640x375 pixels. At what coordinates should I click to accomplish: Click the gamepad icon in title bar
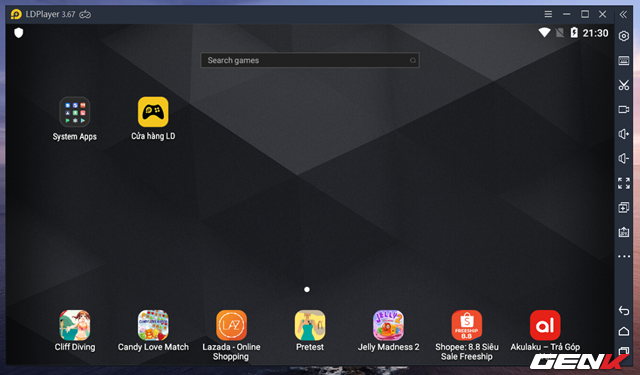click(x=85, y=14)
